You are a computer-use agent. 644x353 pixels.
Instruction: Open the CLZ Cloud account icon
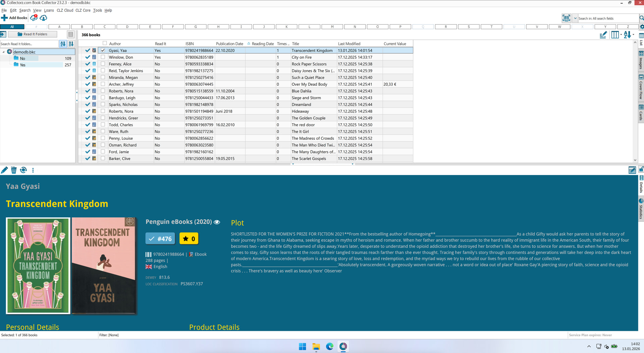[43, 18]
